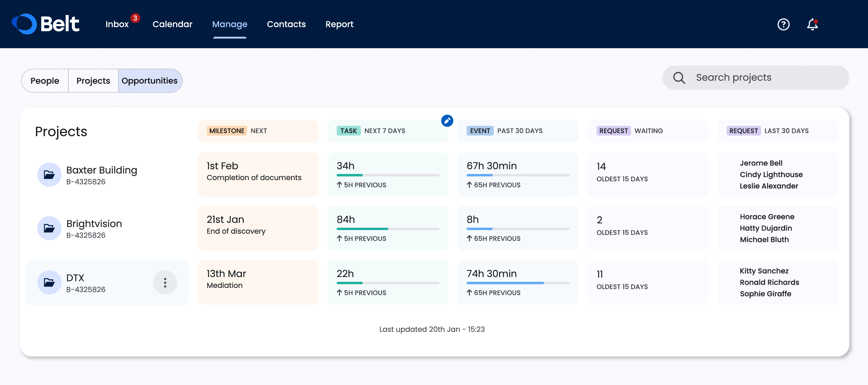This screenshot has width=868, height=385.
Task: Go to the Calendar tab
Action: [x=172, y=24]
